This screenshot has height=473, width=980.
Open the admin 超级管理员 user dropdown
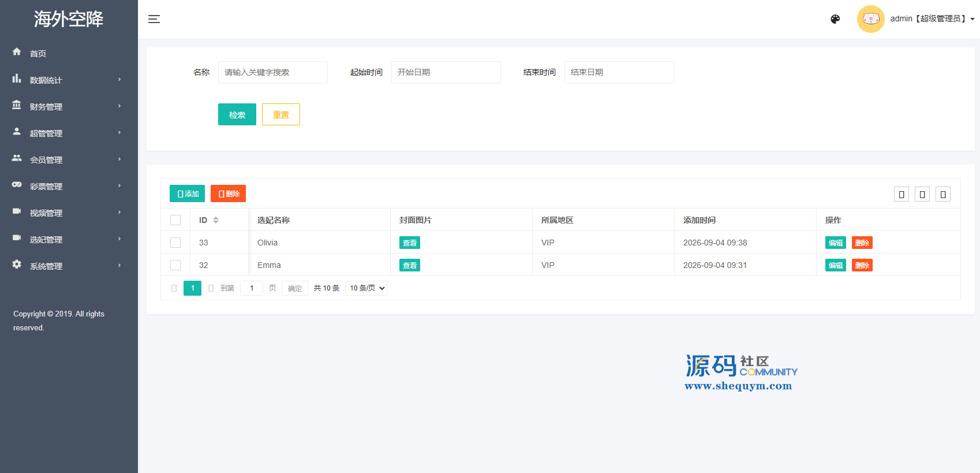pos(932,19)
